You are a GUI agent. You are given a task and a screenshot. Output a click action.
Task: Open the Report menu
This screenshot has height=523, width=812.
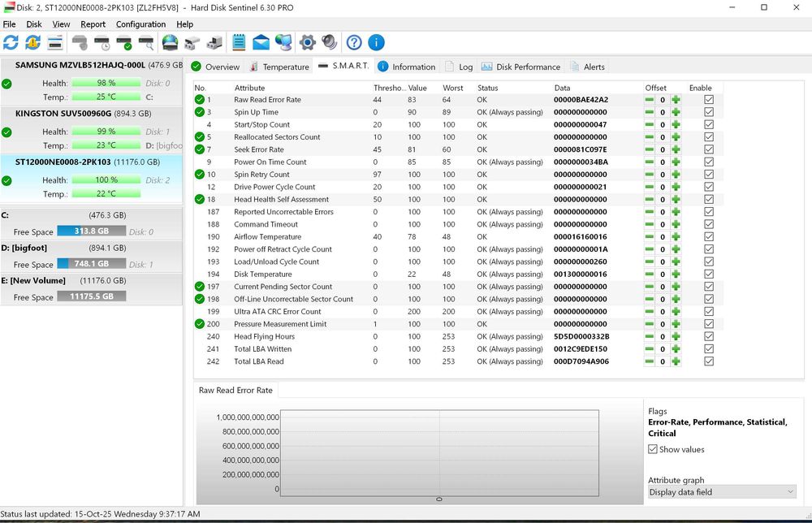point(93,24)
